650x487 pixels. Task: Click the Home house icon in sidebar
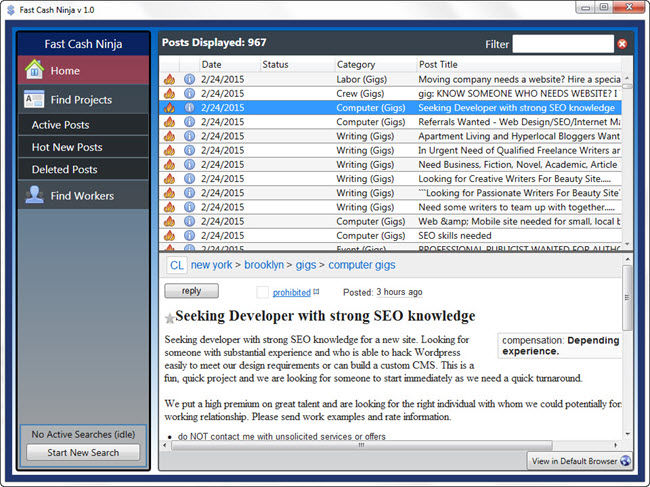click(x=35, y=71)
